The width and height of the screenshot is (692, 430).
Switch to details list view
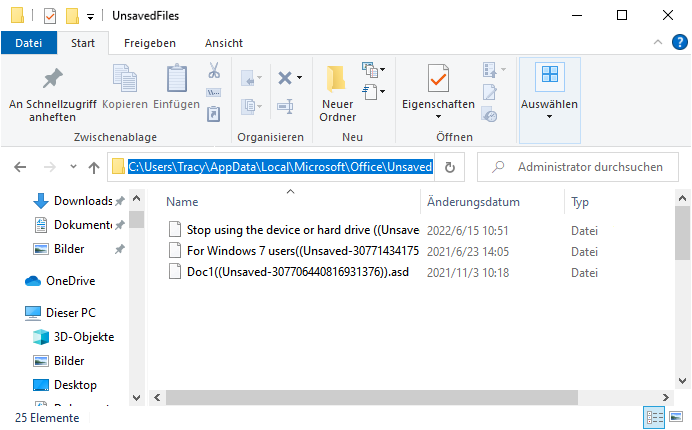pyautogui.click(x=655, y=416)
